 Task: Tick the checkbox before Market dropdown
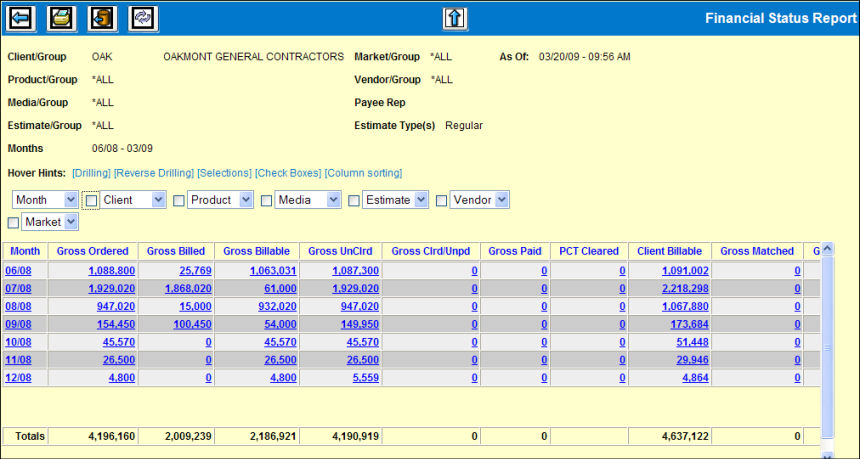coord(13,223)
